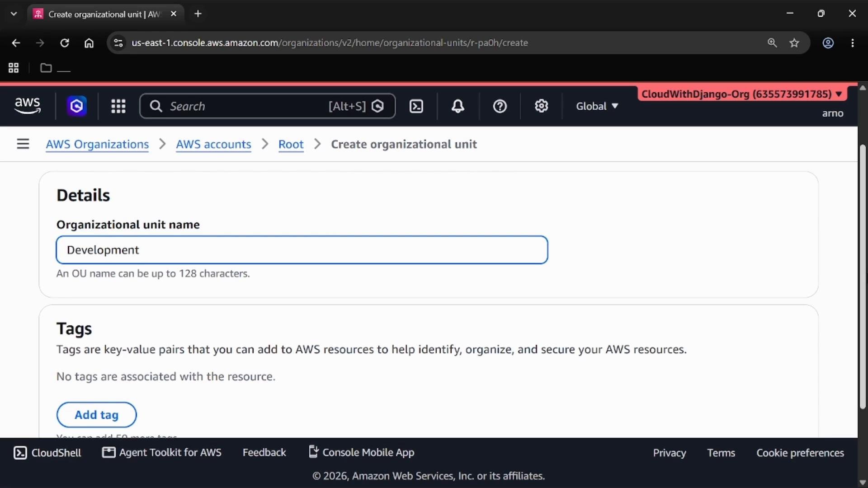Bookmark this page with the star icon
This screenshot has height=488, width=868.
794,43
